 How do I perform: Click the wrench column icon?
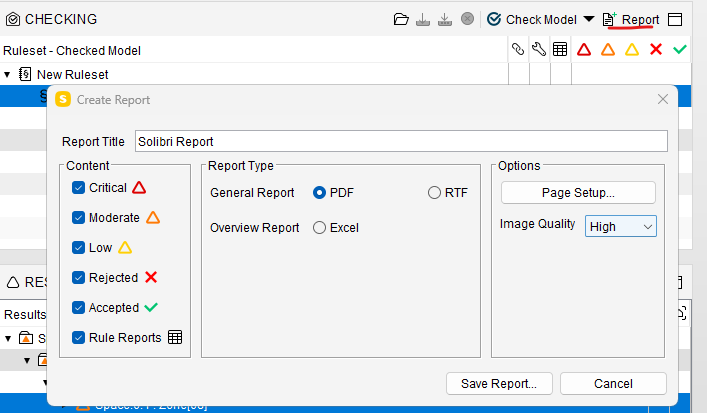[539, 49]
